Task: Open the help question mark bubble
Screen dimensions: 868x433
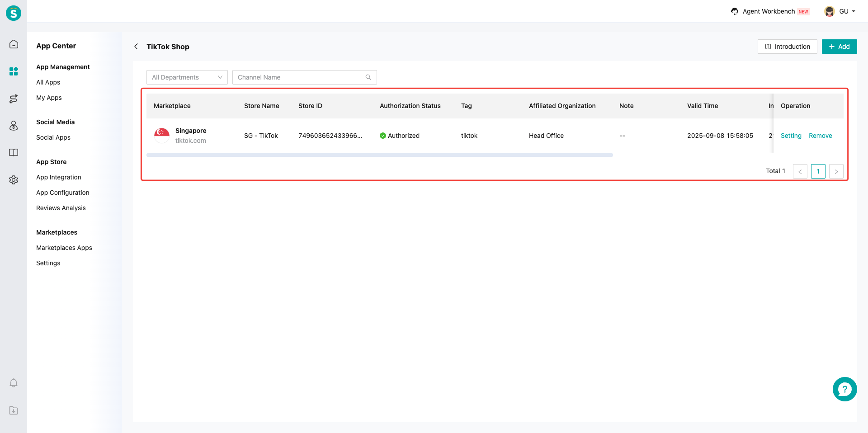Action: (844, 389)
